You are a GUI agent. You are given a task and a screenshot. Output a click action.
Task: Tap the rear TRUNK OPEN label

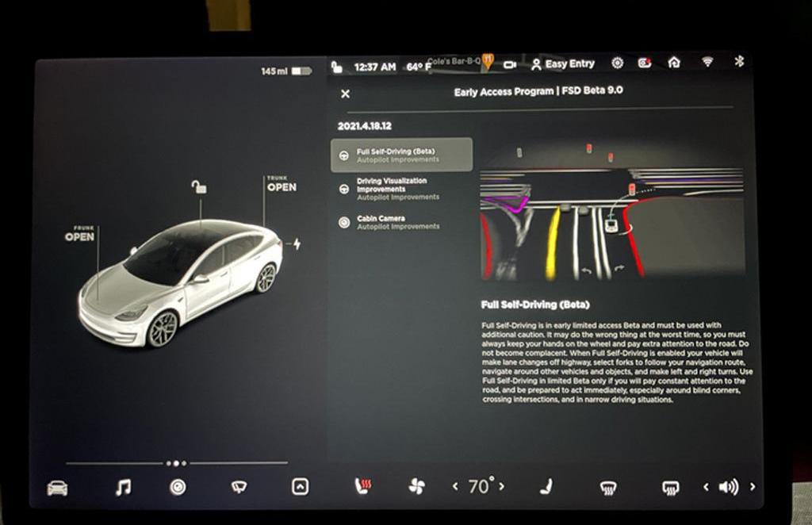[x=282, y=184]
